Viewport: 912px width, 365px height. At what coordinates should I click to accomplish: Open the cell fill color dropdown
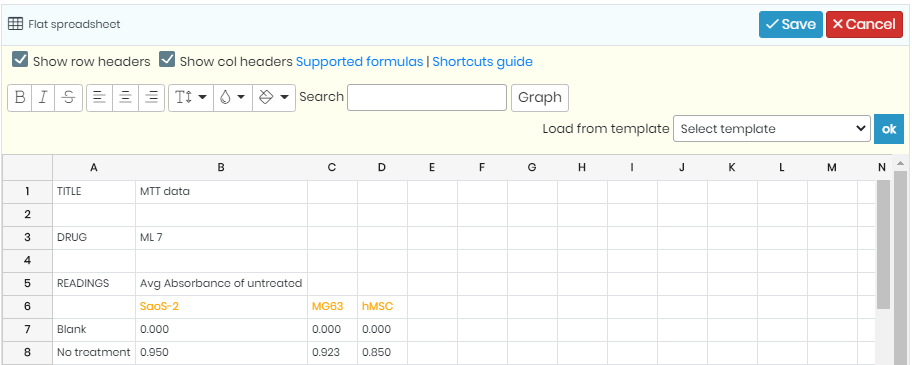tap(274, 98)
